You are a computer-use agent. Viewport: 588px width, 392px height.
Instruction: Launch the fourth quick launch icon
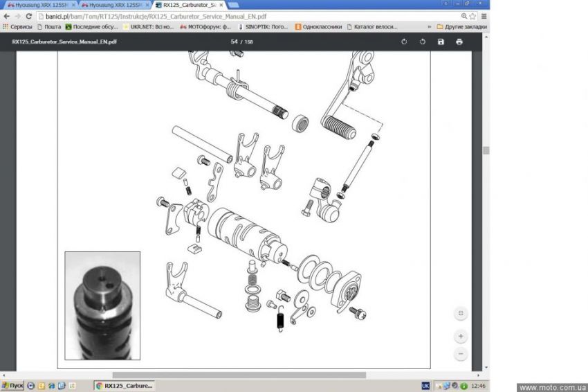(62, 386)
